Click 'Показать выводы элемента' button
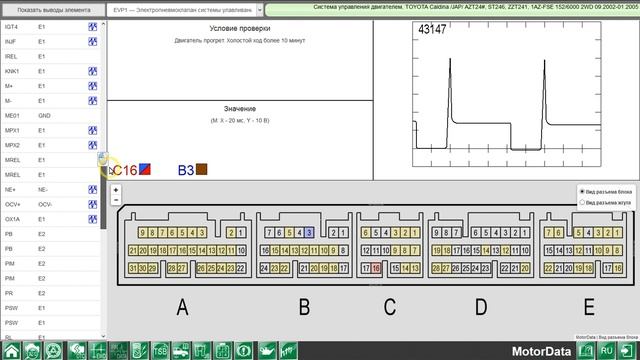 (x=53, y=10)
